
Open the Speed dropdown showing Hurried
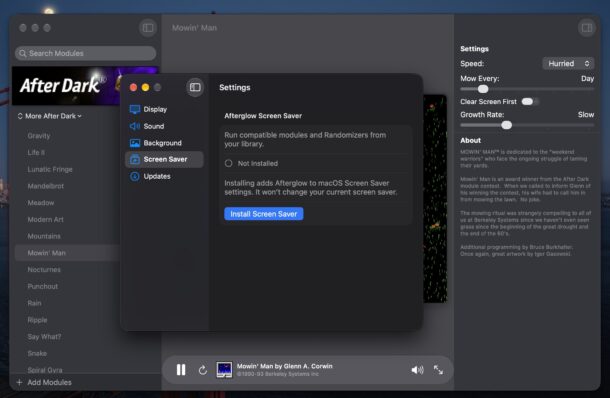coord(568,63)
